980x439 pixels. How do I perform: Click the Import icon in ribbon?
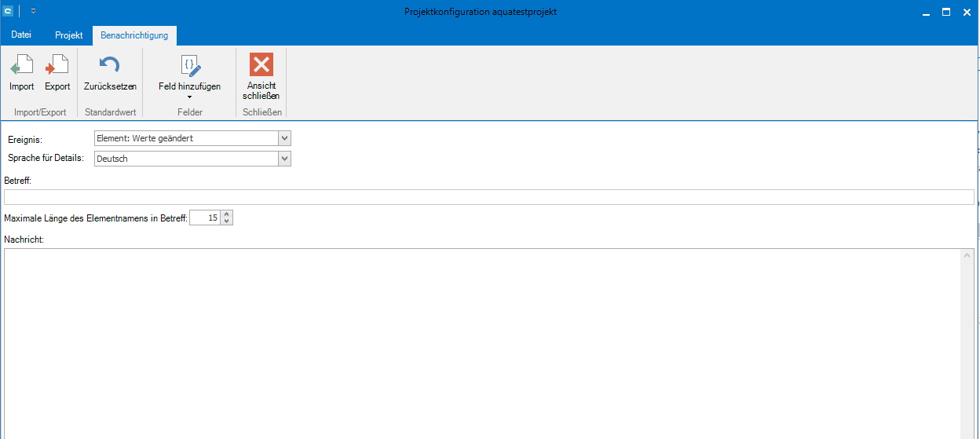(21, 66)
